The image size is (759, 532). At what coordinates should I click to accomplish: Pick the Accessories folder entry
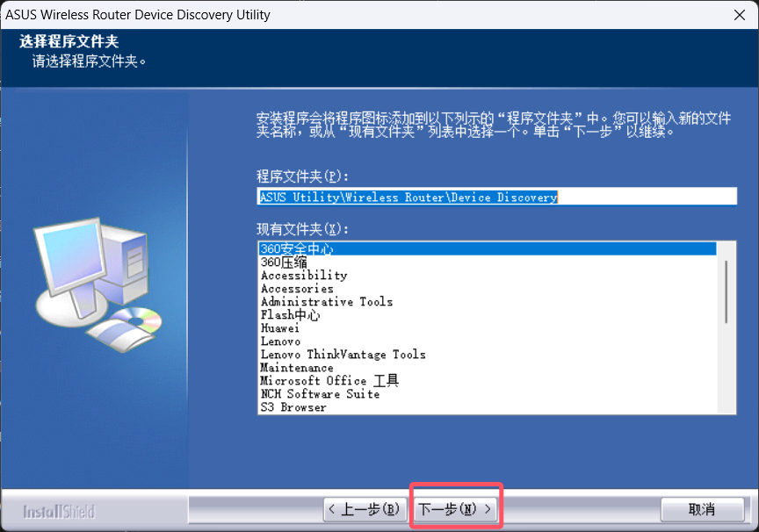297,289
